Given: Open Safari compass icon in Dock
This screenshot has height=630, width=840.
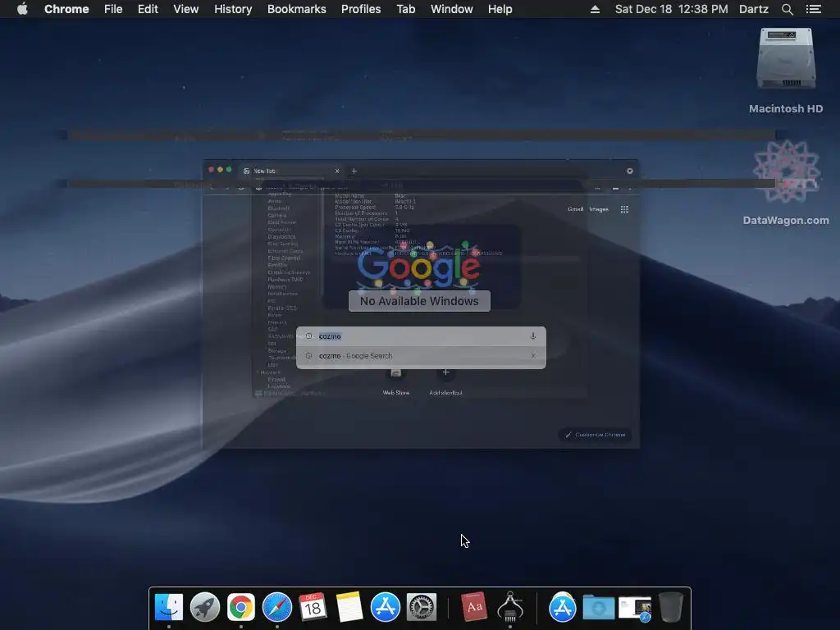Looking at the screenshot, I should (x=277, y=608).
